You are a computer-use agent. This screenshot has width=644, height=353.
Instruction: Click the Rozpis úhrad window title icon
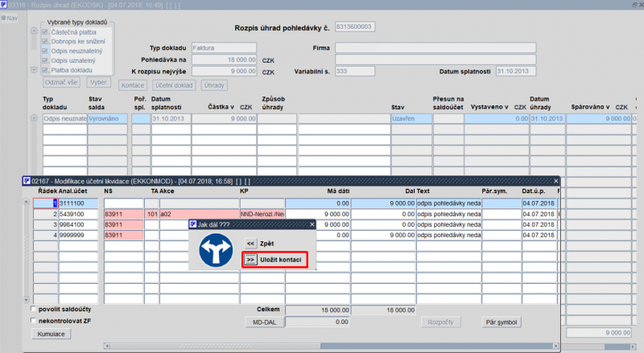pyautogui.click(x=5, y=5)
